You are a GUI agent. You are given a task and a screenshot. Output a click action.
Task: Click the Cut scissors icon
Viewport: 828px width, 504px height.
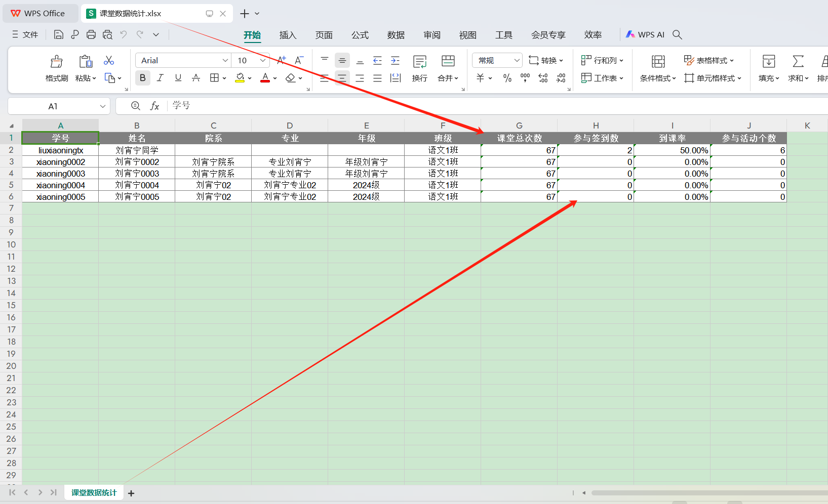(108, 61)
